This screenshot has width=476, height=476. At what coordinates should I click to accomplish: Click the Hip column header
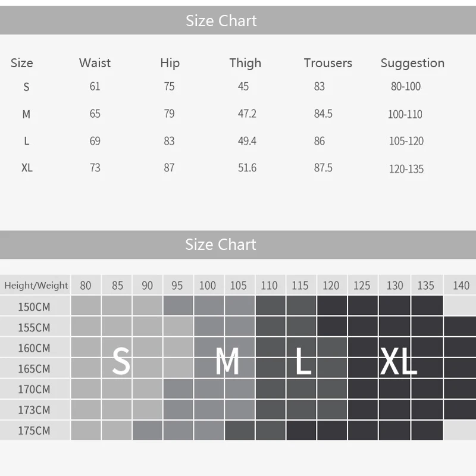tap(170, 63)
